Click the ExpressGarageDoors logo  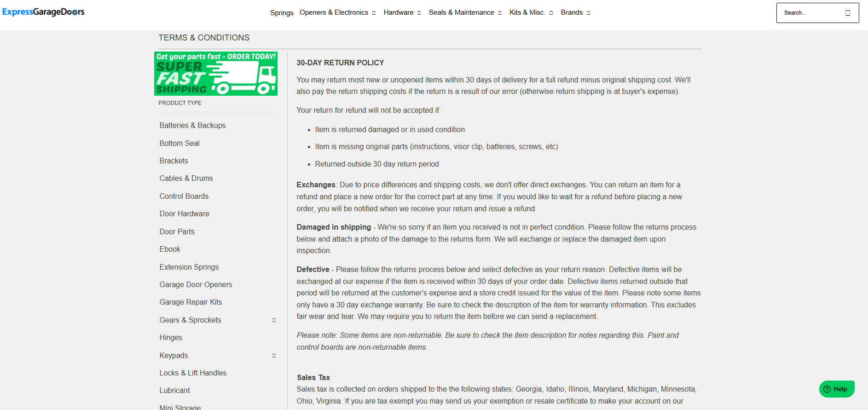[x=43, y=12]
